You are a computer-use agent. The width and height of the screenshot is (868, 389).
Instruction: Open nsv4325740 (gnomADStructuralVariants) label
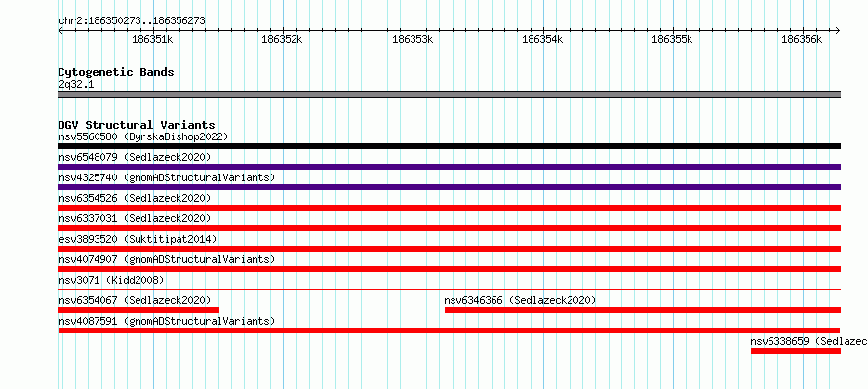click(x=167, y=177)
